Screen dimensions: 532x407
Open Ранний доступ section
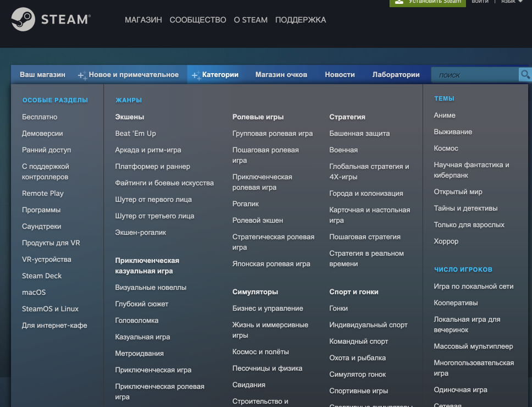tap(47, 150)
